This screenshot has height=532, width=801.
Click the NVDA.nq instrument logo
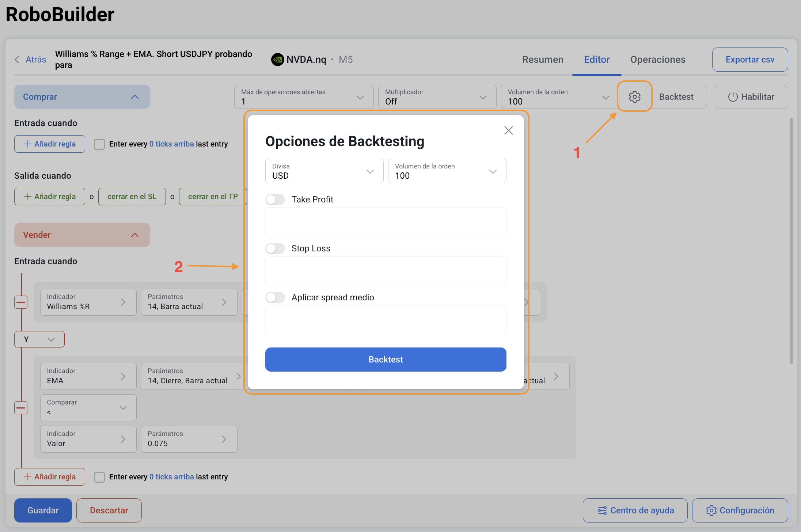(278, 60)
